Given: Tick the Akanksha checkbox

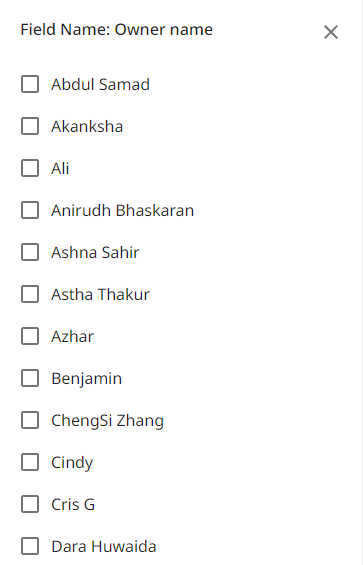Looking at the screenshot, I should coord(30,126).
